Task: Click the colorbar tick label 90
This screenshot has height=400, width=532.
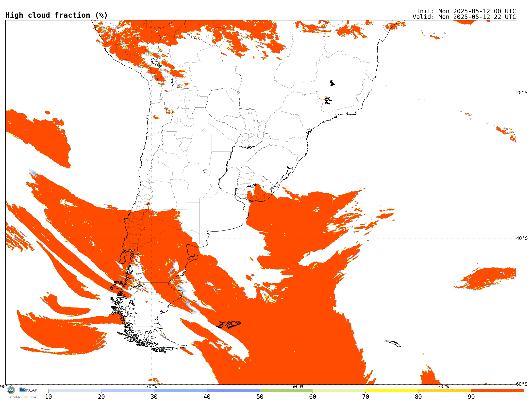Action: (471, 397)
